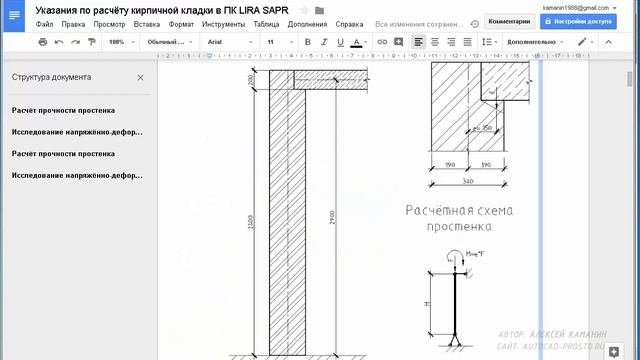Open the Arial font dropdown
Image resolution: width=640 pixels, height=360 pixels.
pos(230,42)
